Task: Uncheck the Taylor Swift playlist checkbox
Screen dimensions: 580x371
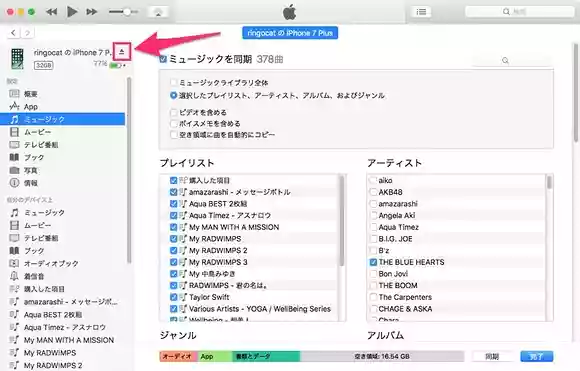Action: 173,297
